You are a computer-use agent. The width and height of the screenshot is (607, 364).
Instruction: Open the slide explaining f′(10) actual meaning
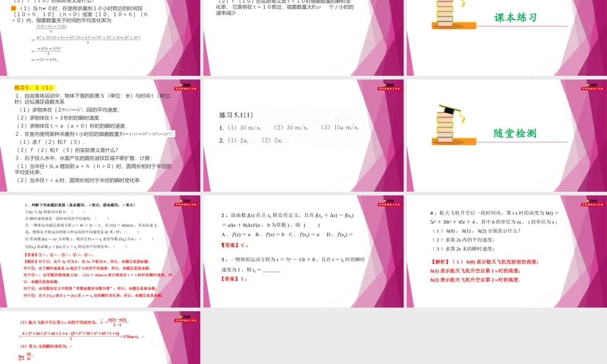303,36
